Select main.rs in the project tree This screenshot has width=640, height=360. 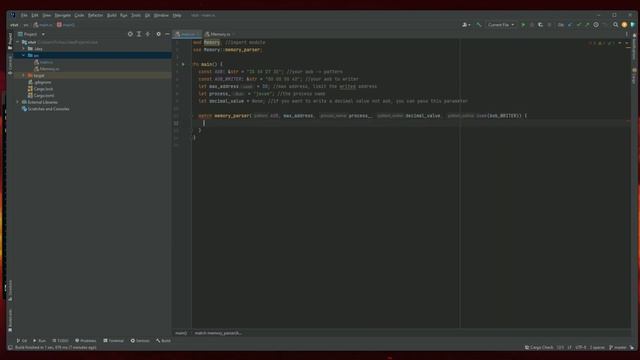pos(43,62)
